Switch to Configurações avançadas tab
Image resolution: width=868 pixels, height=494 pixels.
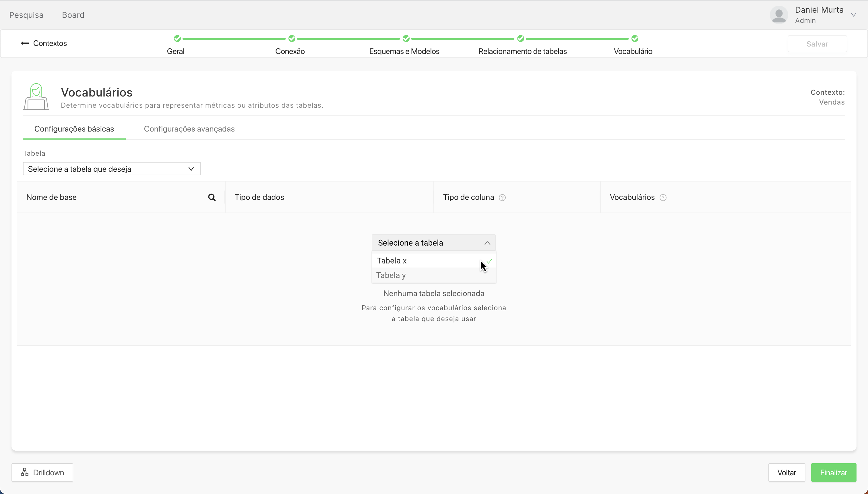point(189,129)
